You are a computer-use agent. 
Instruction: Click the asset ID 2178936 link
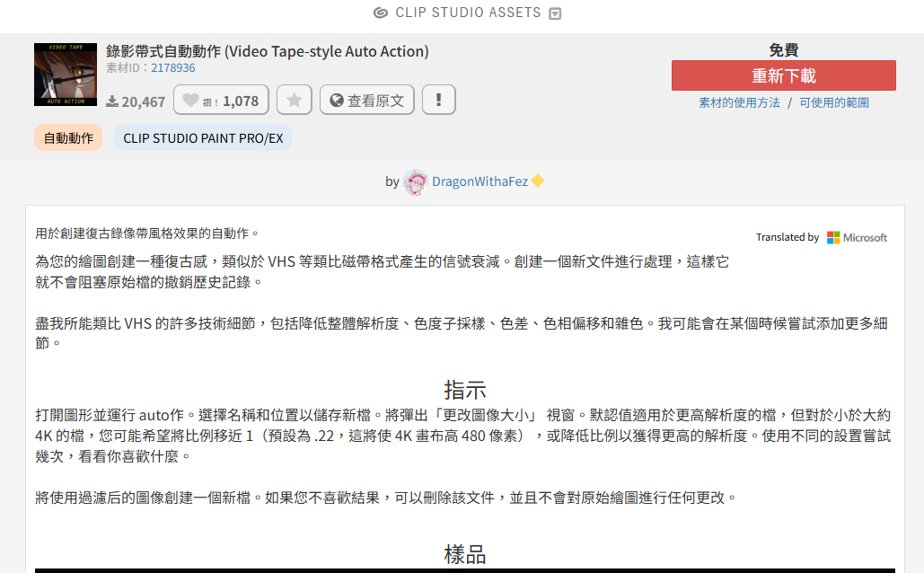(x=172, y=67)
